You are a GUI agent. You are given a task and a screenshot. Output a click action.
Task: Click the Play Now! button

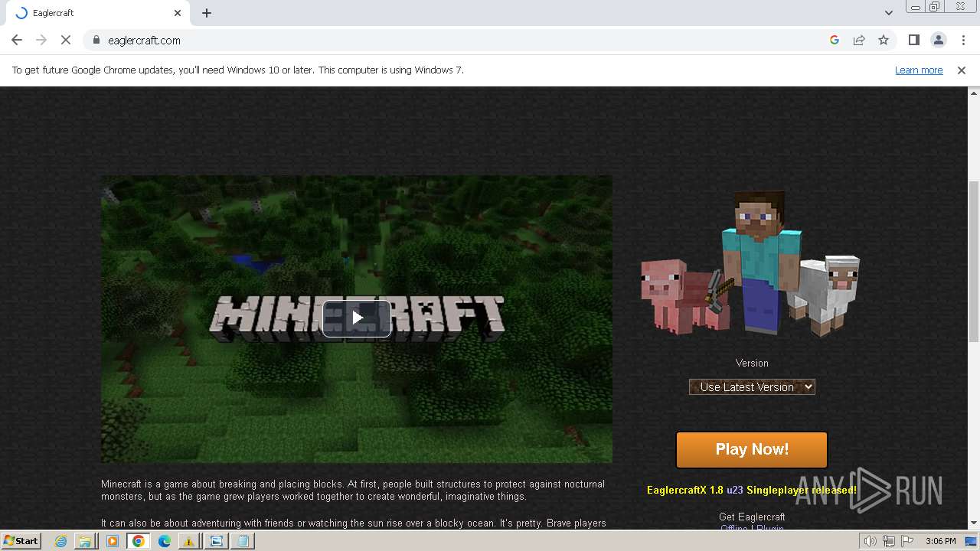pyautogui.click(x=752, y=449)
